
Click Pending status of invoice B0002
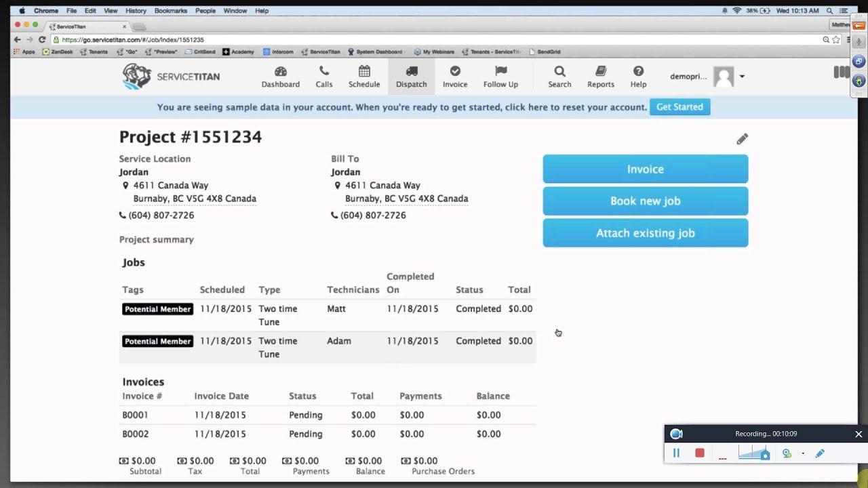pyautogui.click(x=306, y=434)
